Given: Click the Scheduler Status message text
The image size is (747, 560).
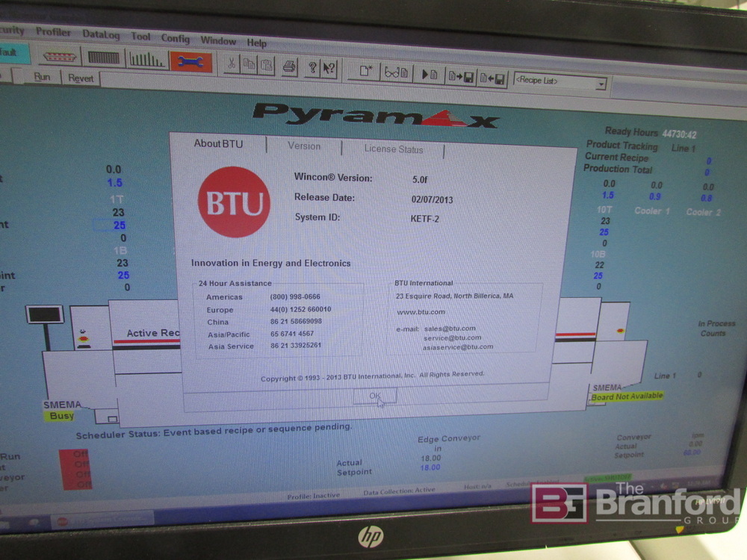Looking at the screenshot, I should click(x=214, y=431).
